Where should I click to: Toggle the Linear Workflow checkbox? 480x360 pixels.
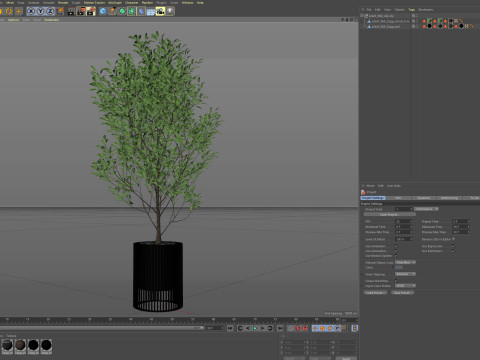(396, 281)
